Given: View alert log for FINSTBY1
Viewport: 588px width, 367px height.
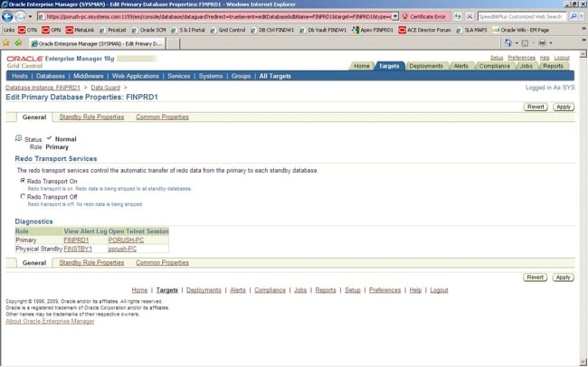Looking at the screenshot, I should [x=78, y=249].
